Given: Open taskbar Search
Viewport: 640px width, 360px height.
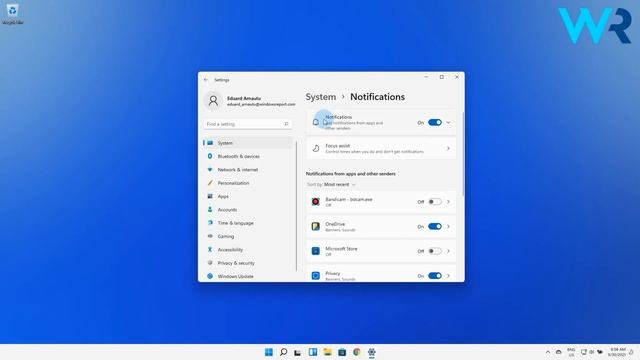Looking at the screenshot, I should [283, 352].
